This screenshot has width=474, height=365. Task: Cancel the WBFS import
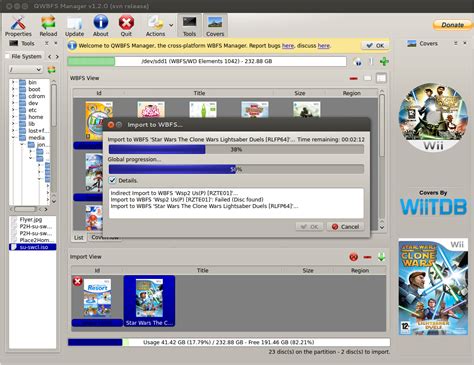click(345, 227)
